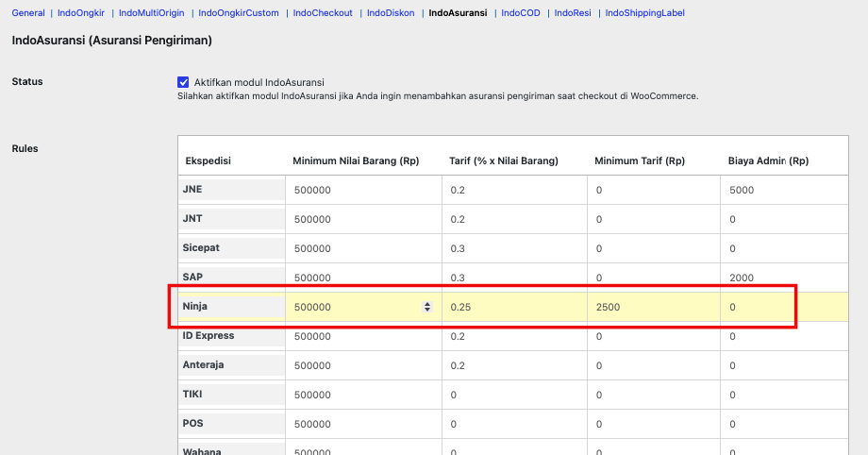Select the TIKI expedition label
868x455 pixels.
(192, 394)
